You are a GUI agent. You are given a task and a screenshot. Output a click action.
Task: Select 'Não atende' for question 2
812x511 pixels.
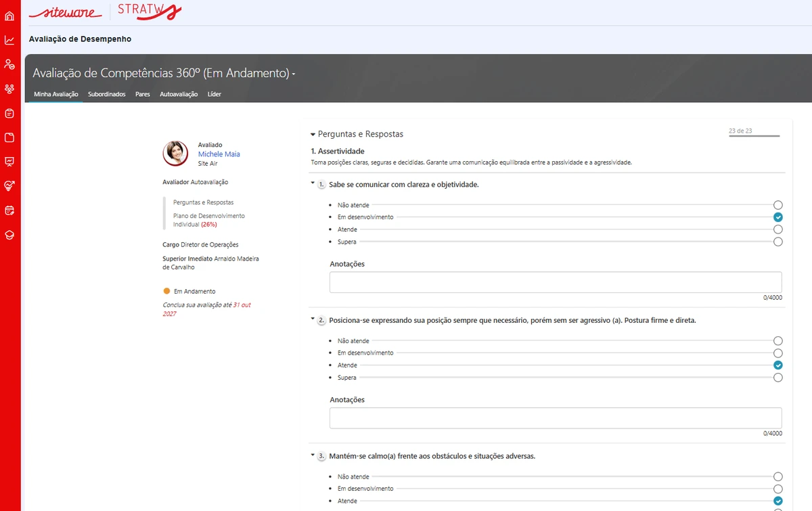pyautogui.click(x=778, y=341)
